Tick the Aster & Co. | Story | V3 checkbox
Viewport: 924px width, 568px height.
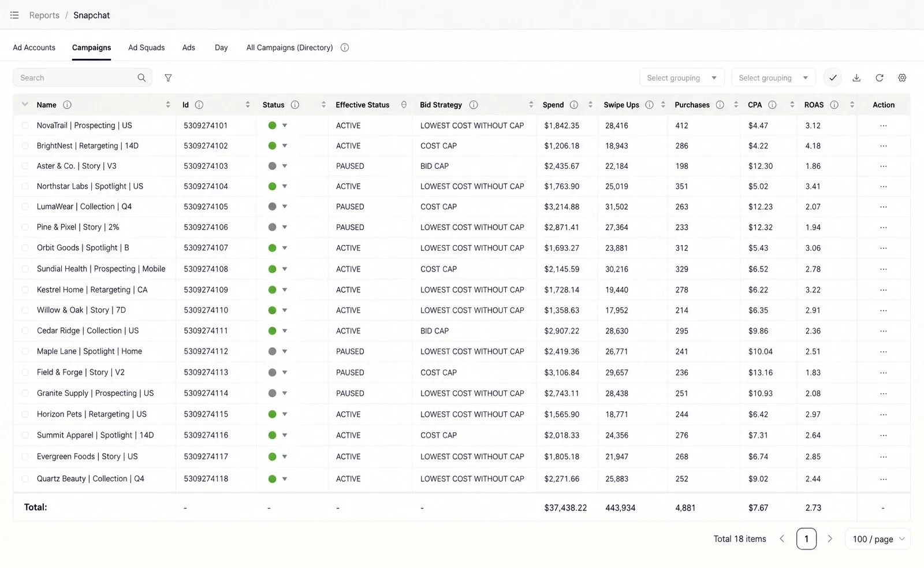click(25, 166)
